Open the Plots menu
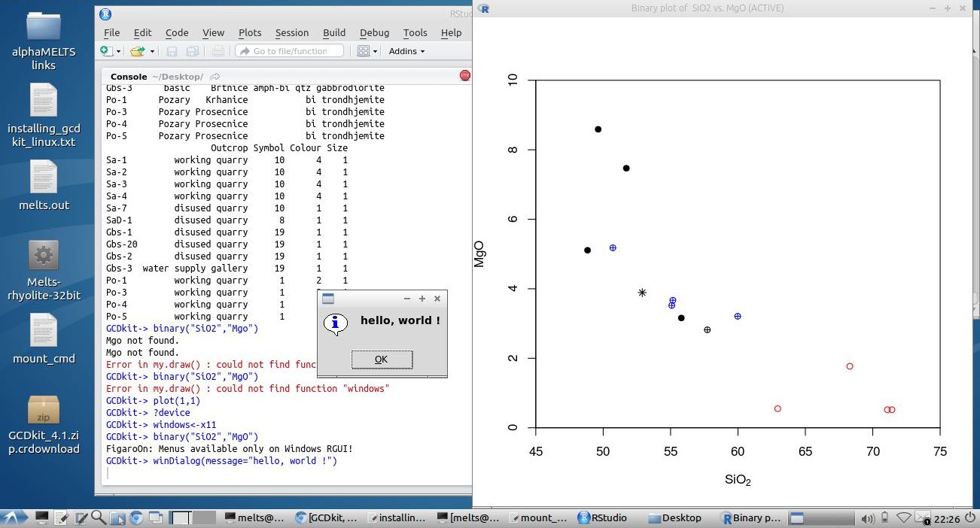This screenshot has width=980, height=528. pos(250,32)
